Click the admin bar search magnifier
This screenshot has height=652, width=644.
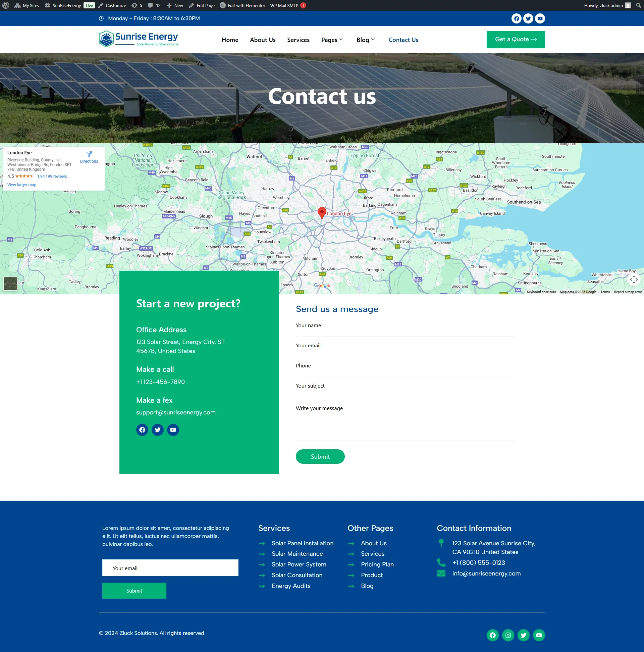click(638, 5)
